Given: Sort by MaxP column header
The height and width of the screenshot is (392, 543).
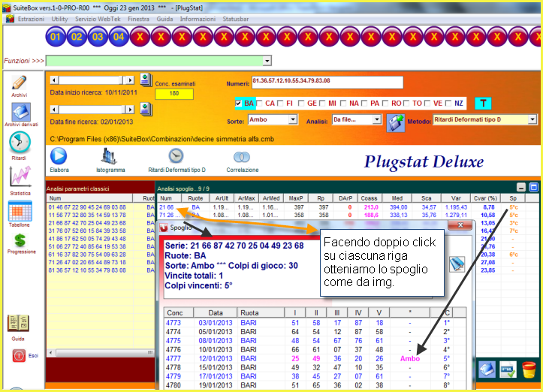Looking at the screenshot, I should 296,198.
